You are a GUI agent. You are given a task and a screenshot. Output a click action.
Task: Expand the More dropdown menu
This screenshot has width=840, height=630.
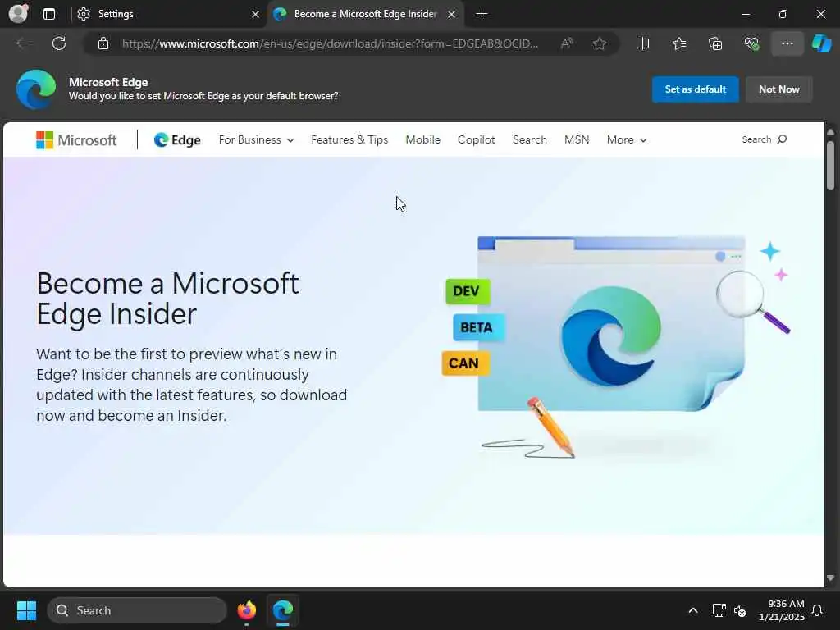627,139
